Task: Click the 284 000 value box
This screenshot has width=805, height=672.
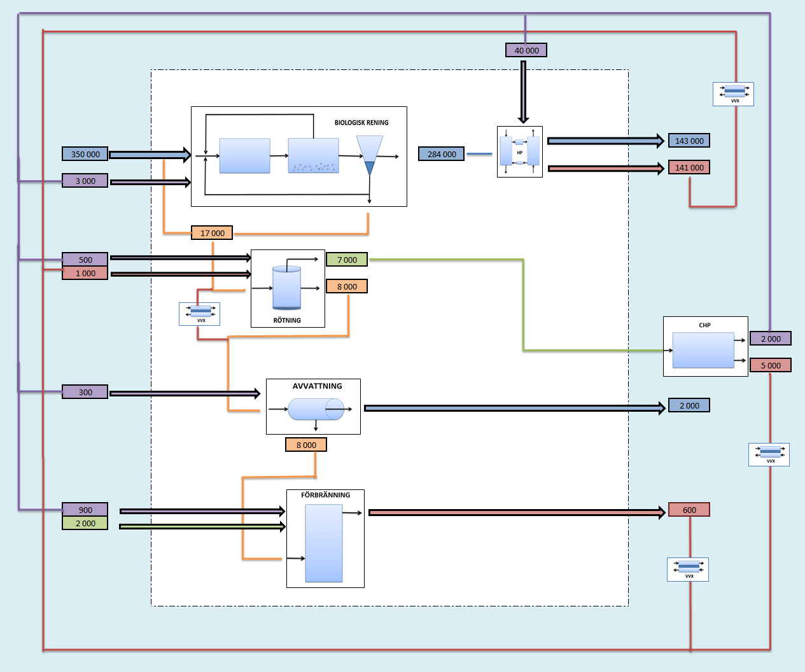Action: (x=442, y=154)
